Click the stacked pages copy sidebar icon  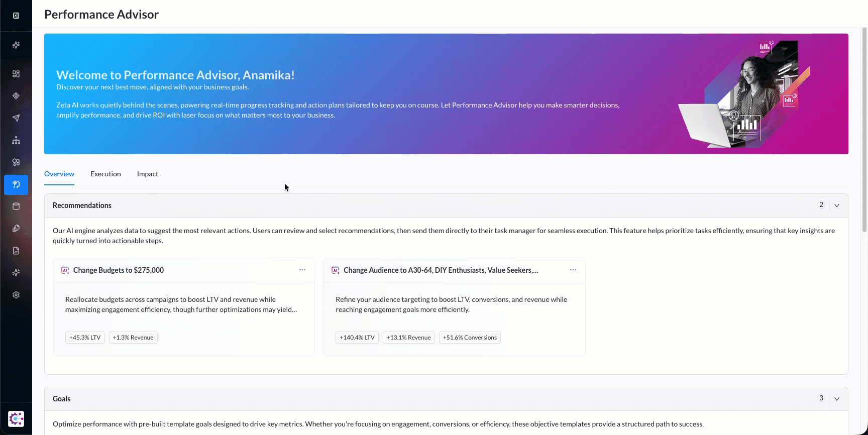16,229
